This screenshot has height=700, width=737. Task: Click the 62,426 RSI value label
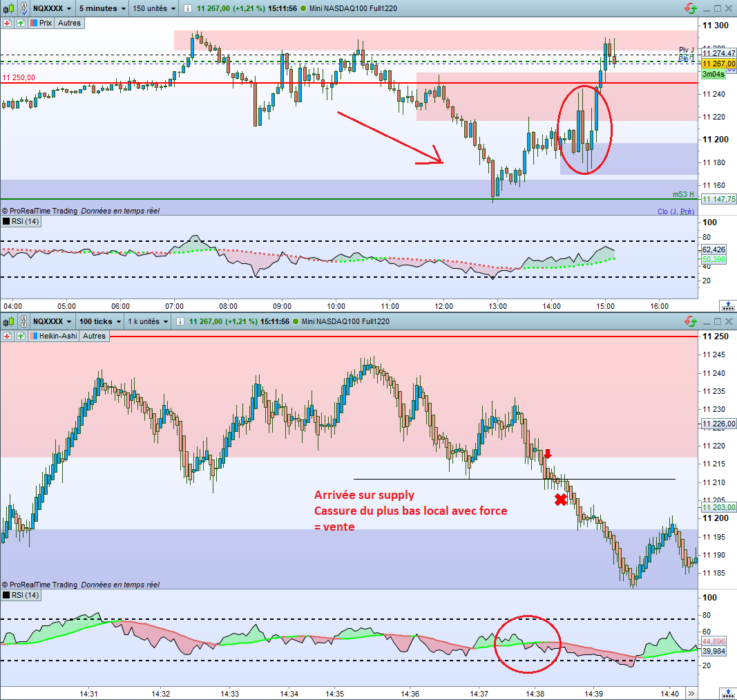point(714,249)
